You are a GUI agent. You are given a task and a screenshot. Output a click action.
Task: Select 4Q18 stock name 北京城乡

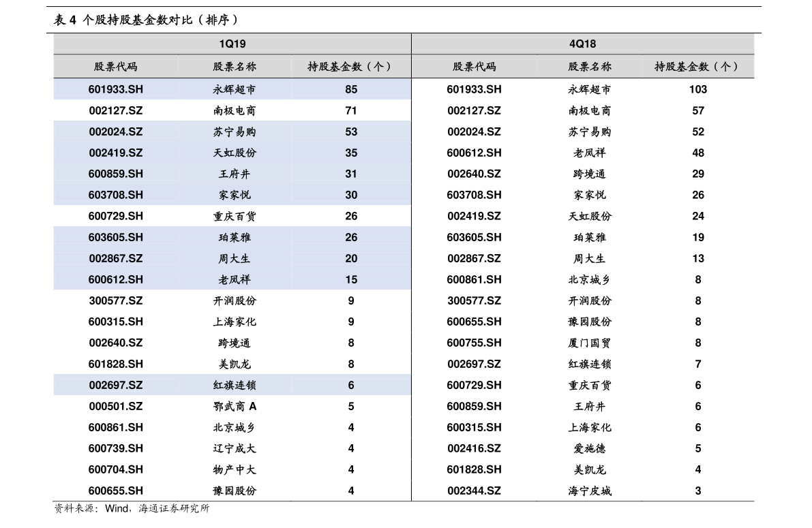(589, 280)
